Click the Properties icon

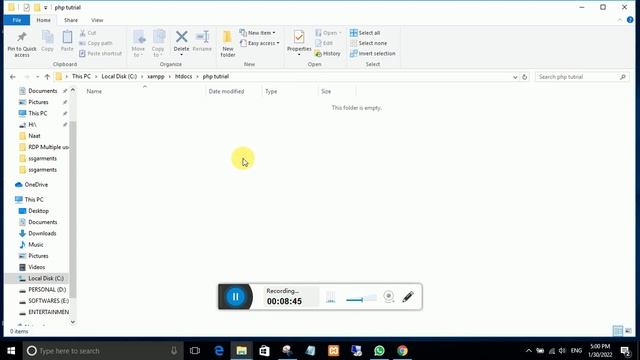(x=299, y=38)
